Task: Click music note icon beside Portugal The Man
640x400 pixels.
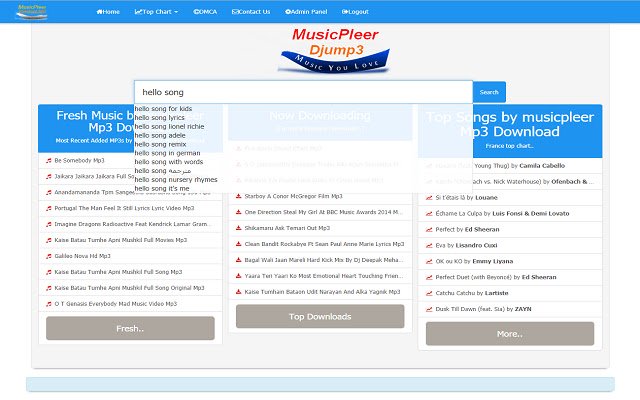Action: (x=49, y=208)
